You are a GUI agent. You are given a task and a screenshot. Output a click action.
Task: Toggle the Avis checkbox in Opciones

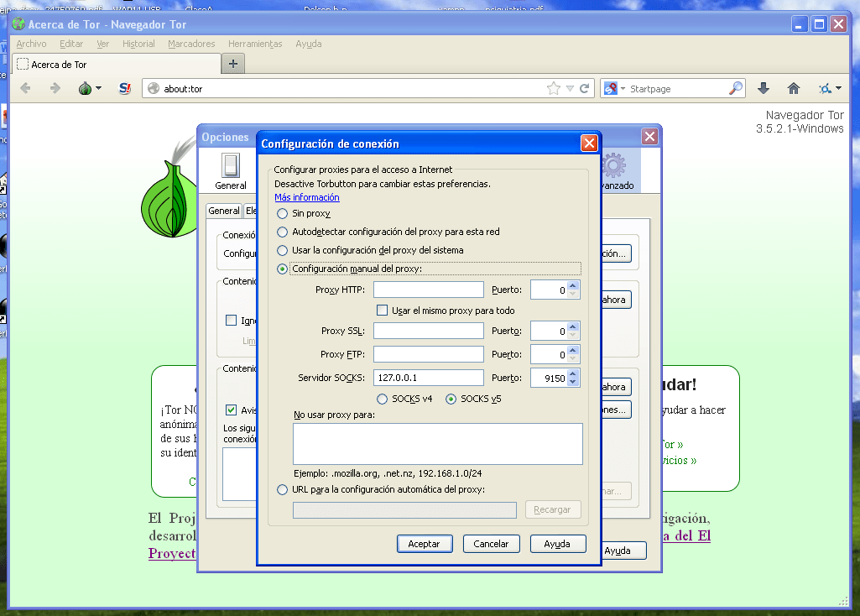coord(232,410)
